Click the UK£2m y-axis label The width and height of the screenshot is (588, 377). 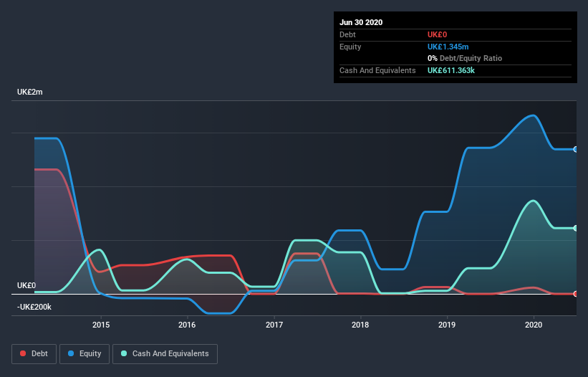(29, 92)
